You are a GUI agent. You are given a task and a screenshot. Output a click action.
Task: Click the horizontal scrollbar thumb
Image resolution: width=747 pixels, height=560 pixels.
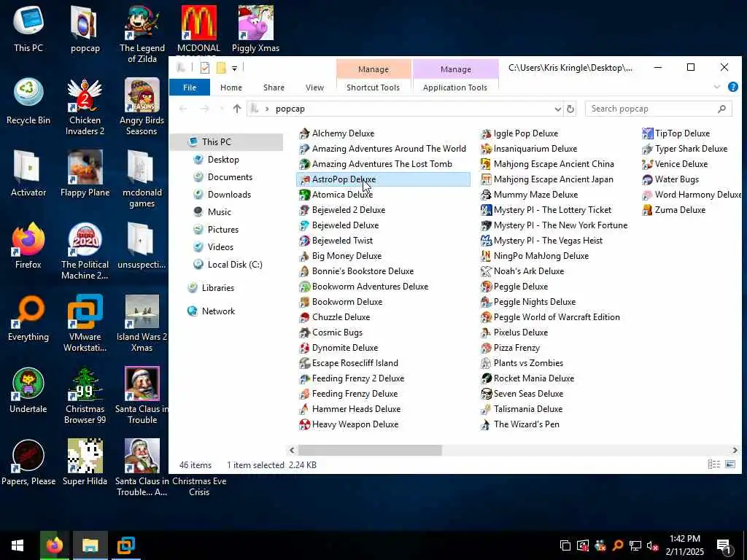pyautogui.click(x=370, y=450)
